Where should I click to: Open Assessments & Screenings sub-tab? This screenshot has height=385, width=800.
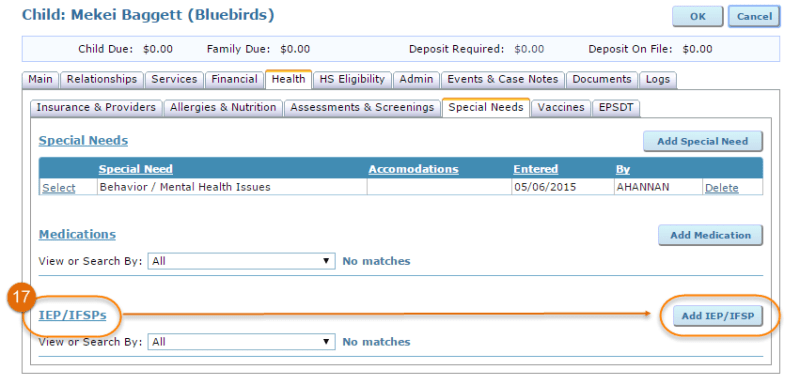362,108
